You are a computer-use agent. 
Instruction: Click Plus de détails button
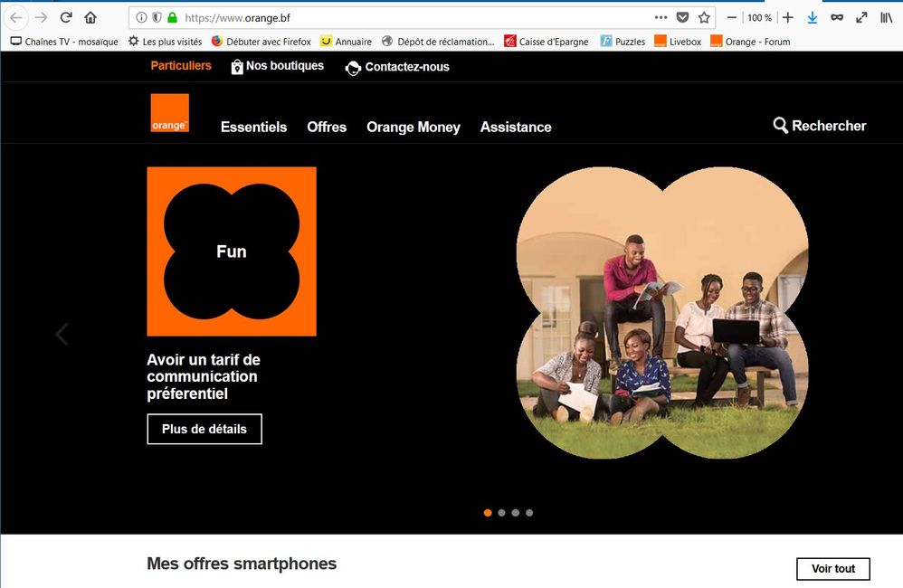[x=204, y=429]
